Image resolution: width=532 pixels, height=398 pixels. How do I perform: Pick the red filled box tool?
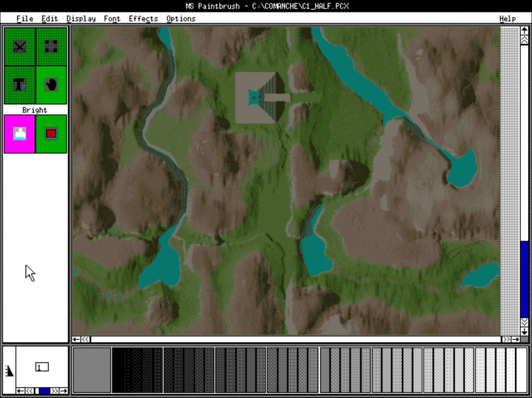pyautogui.click(x=51, y=134)
